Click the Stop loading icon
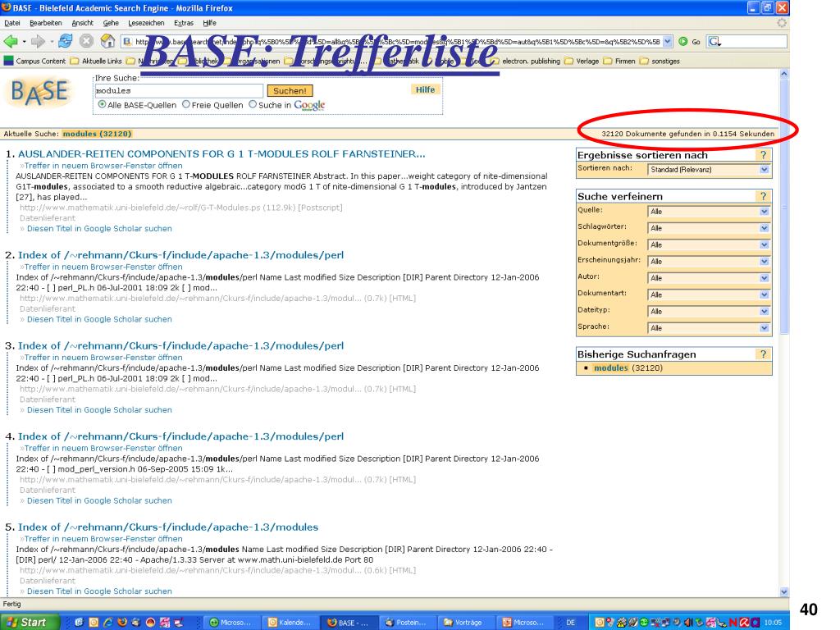The width and height of the screenshot is (840, 630). (86, 41)
